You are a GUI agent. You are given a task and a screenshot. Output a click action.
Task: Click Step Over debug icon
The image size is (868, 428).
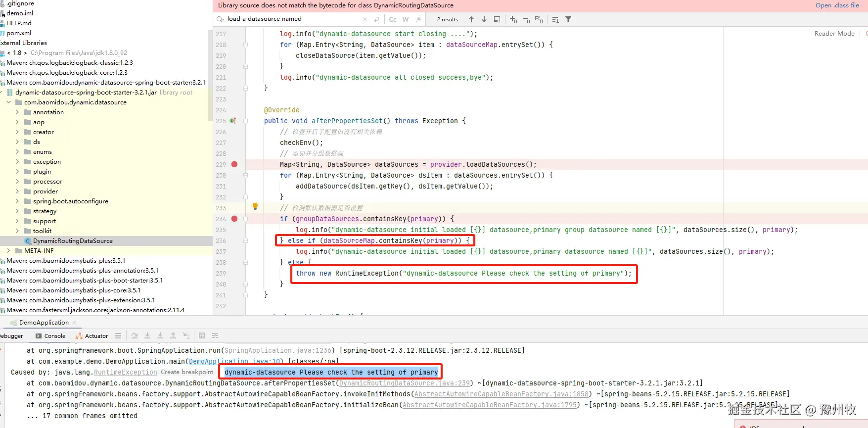click(135, 335)
